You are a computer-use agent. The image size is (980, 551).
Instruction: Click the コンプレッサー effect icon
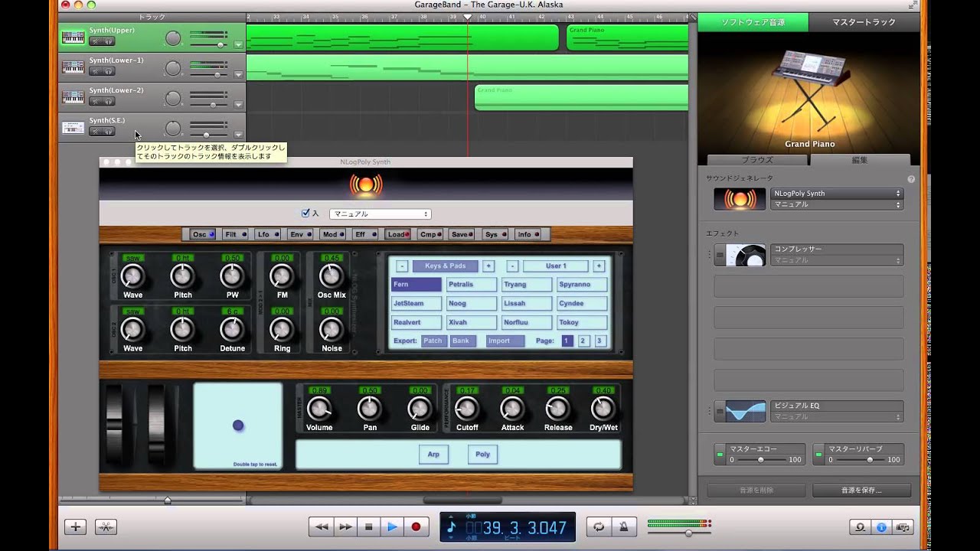coord(745,255)
